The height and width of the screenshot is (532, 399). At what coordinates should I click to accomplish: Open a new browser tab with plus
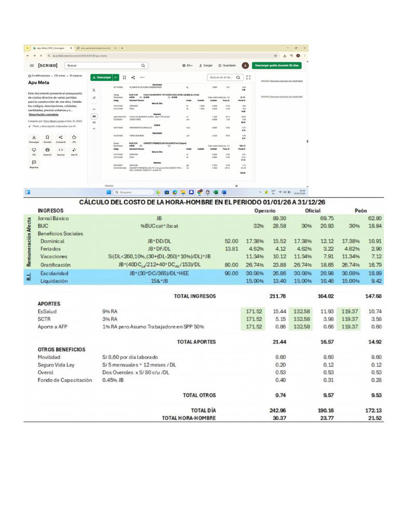coord(122,48)
